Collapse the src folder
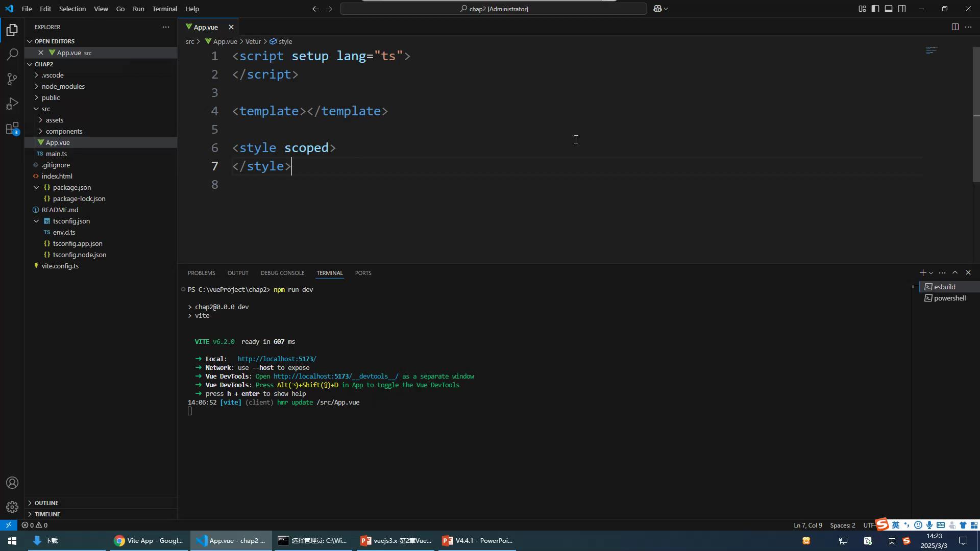The height and width of the screenshot is (551, 980). click(x=46, y=109)
